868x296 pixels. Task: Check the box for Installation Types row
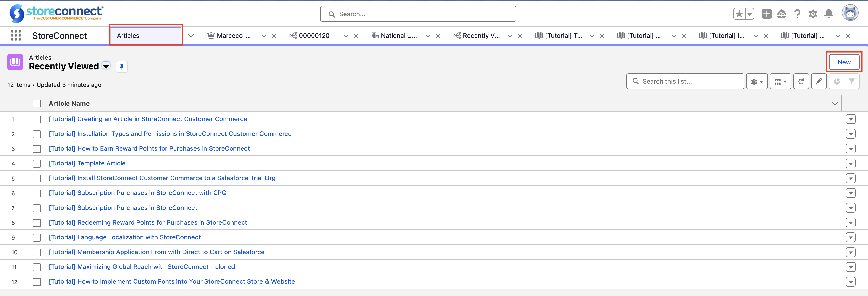pos(37,134)
